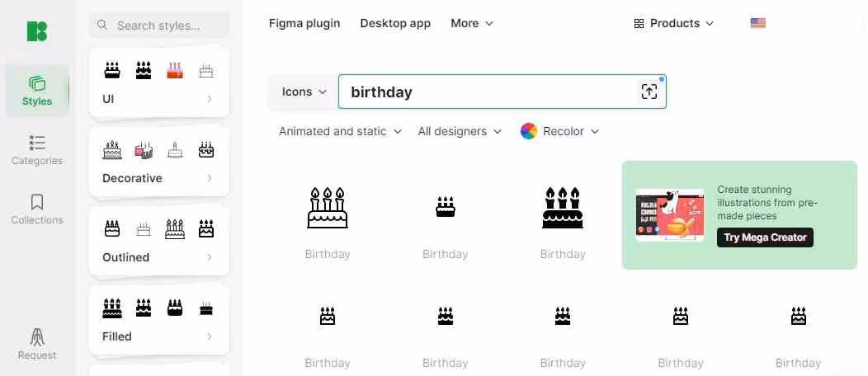This screenshot has height=376, width=868.
Task: Click the birthday search input field
Action: [487, 92]
